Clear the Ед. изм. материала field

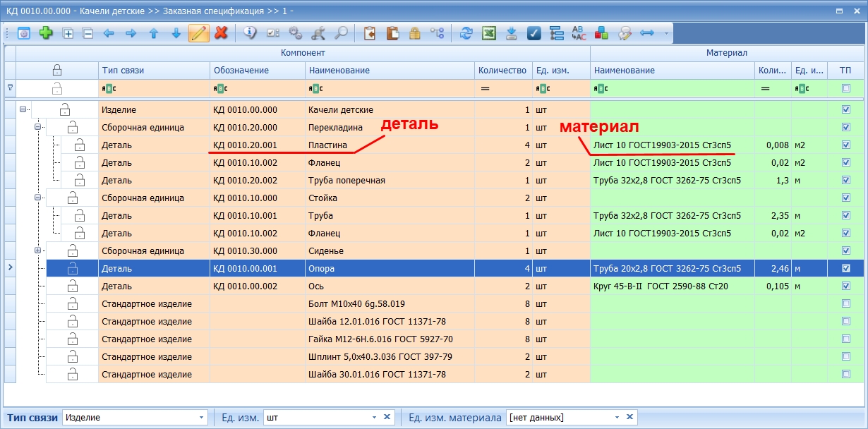630,417
